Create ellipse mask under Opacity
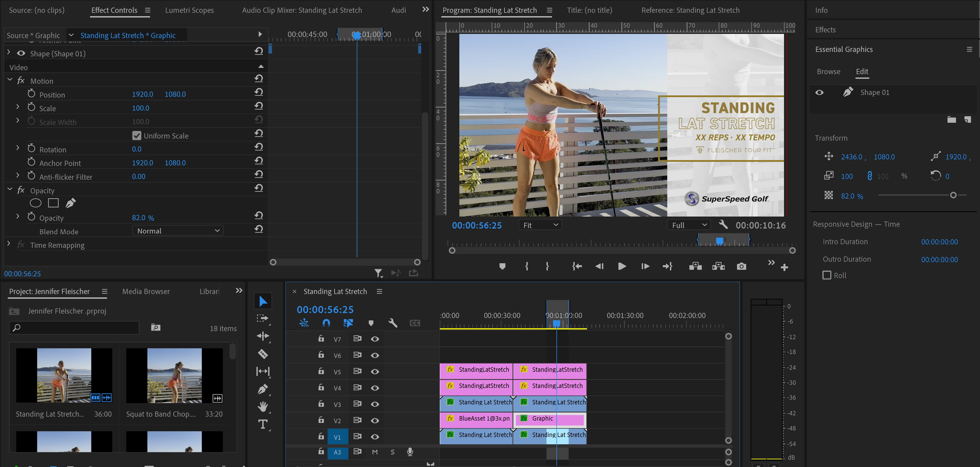This screenshot has width=980, height=467. coord(35,203)
